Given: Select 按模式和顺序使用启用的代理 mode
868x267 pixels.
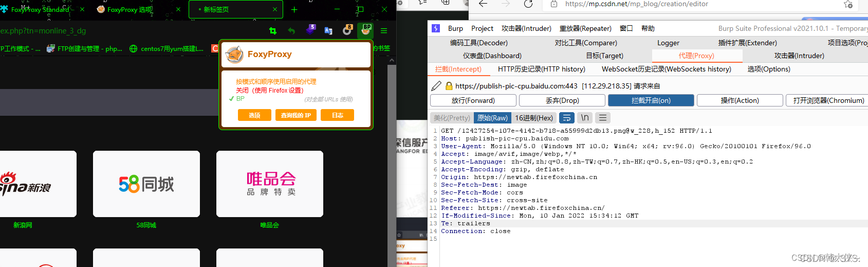Looking at the screenshot, I should (276, 81).
